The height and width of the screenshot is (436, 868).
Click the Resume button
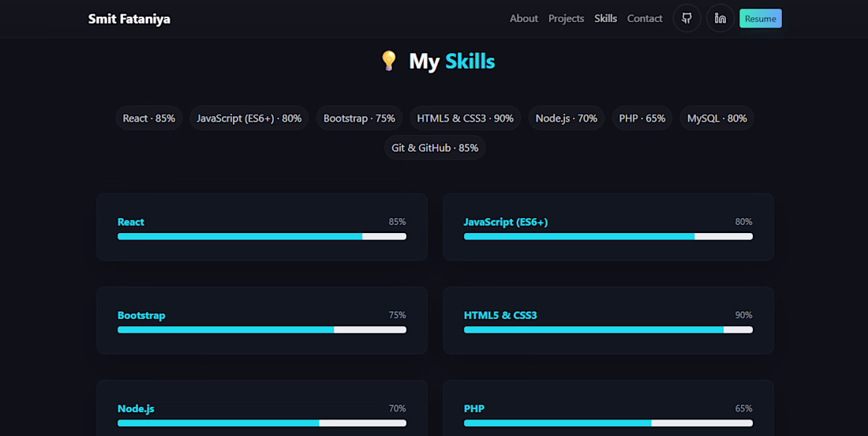(761, 18)
